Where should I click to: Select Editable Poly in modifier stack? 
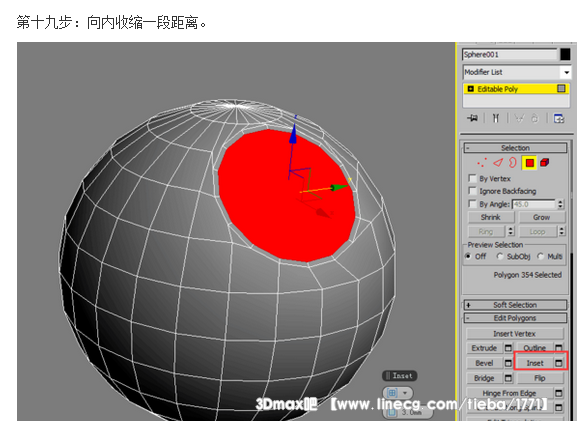tap(516, 89)
